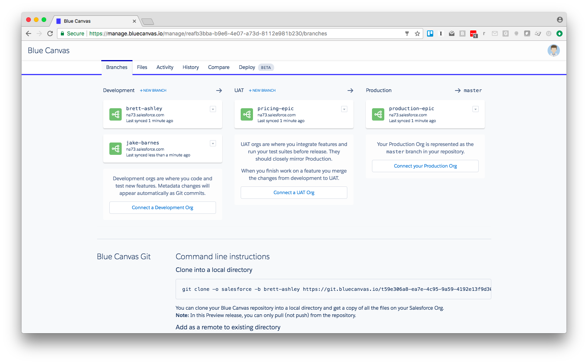
Task: Switch to the Branches tab
Action: 117,67
